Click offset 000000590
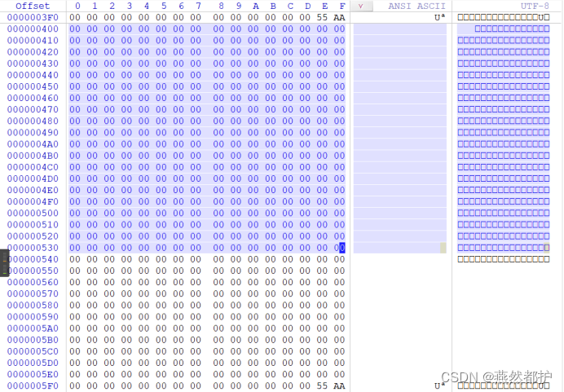564x392 pixels. [x=33, y=317]
